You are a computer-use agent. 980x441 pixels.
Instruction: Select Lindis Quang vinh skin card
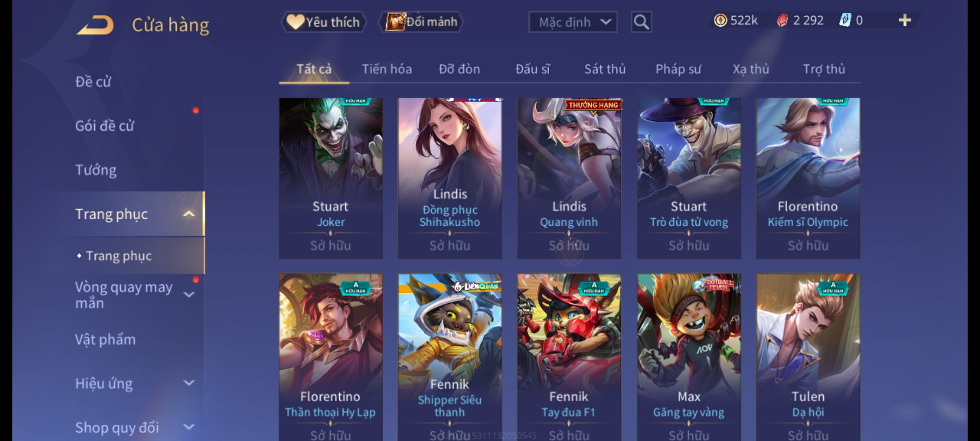[569, 178]
